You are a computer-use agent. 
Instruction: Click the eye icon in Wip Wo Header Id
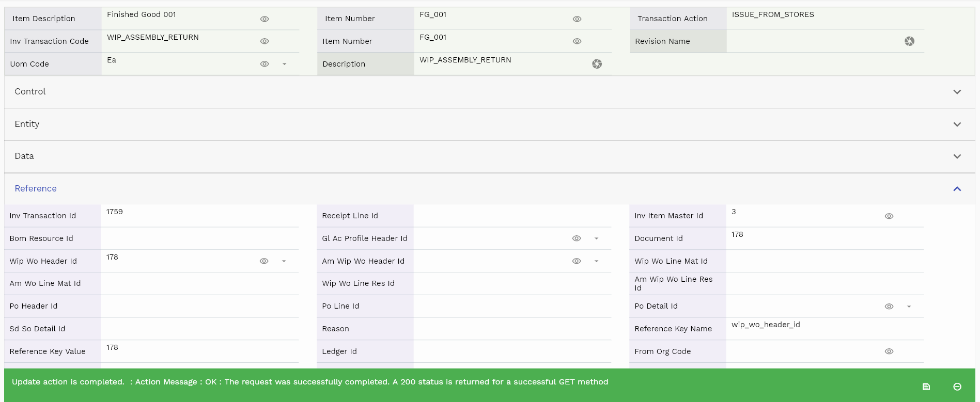coord(264,261)
